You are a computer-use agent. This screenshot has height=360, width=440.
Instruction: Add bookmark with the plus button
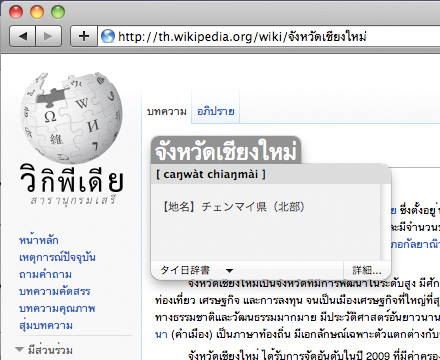pyautogui.click(x=84, y=36)
